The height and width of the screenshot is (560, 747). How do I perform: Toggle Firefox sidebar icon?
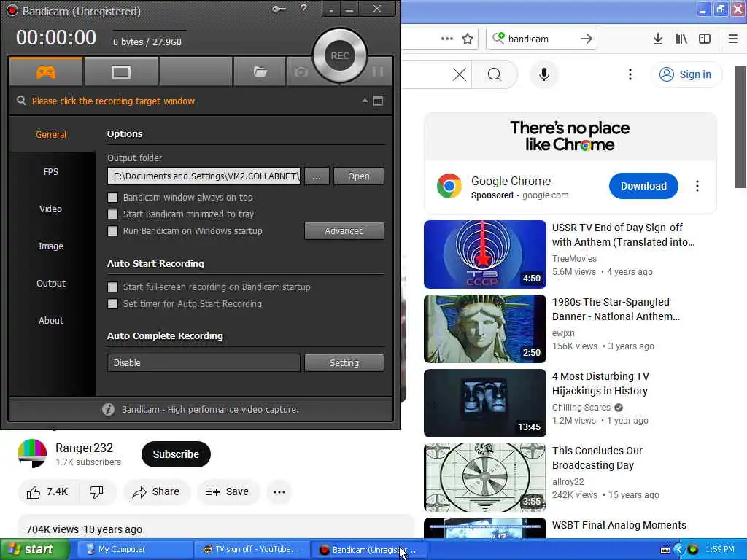point(705,39)
